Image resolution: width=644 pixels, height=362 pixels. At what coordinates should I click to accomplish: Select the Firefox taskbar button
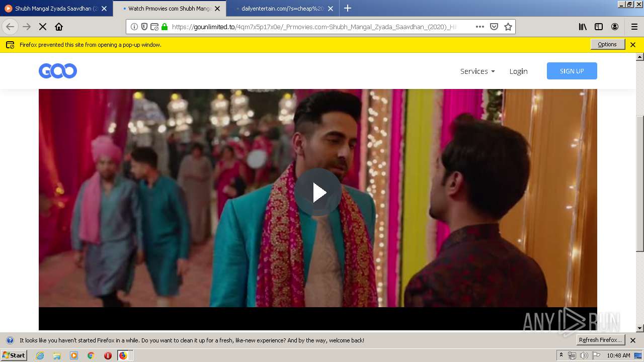tap(125, 355)
